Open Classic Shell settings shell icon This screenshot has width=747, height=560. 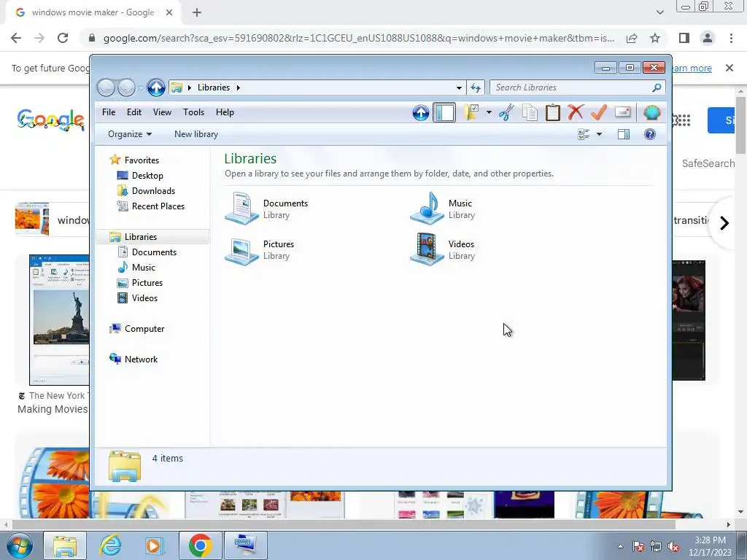(x=651, y=113)
